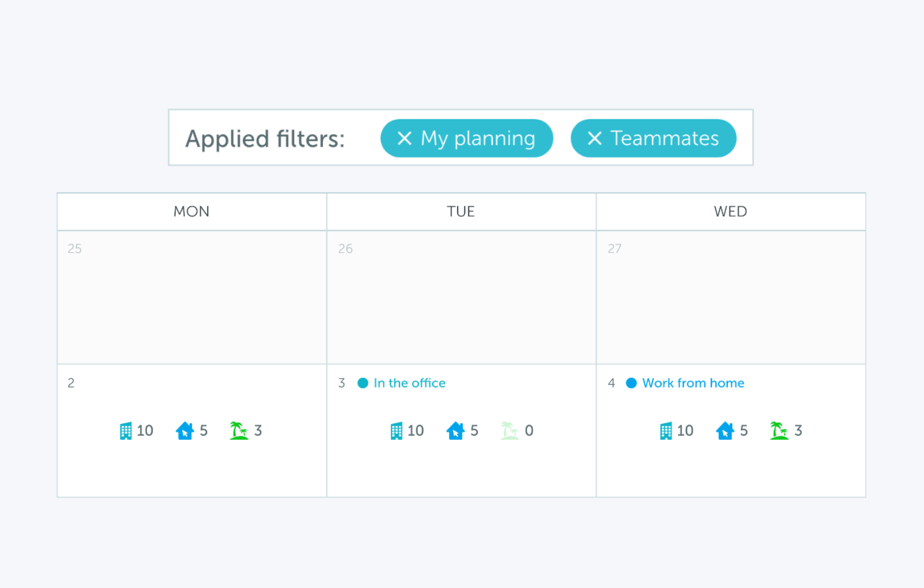Click the My planning filter chip
This screenshot has width=924, height=588.
467,138
